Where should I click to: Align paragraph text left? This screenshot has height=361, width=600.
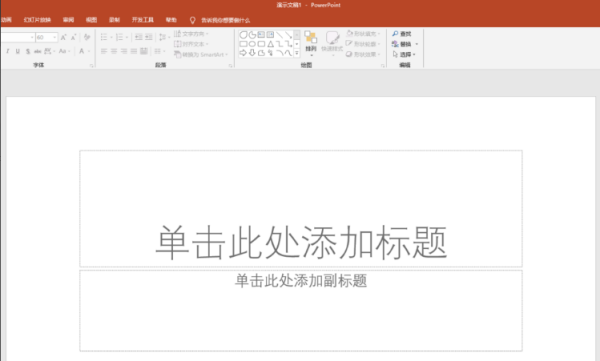(x=104, y=51)
